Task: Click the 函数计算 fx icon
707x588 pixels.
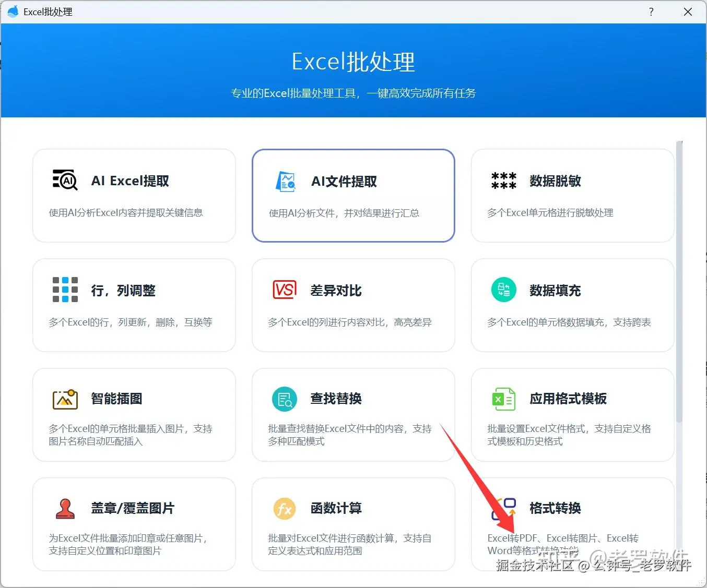Action: click(x=285, y=509)
